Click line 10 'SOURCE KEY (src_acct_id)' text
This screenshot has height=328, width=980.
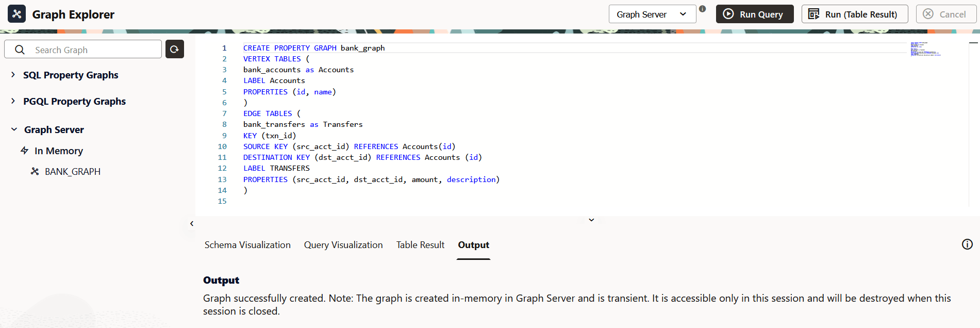pos(296,146)
